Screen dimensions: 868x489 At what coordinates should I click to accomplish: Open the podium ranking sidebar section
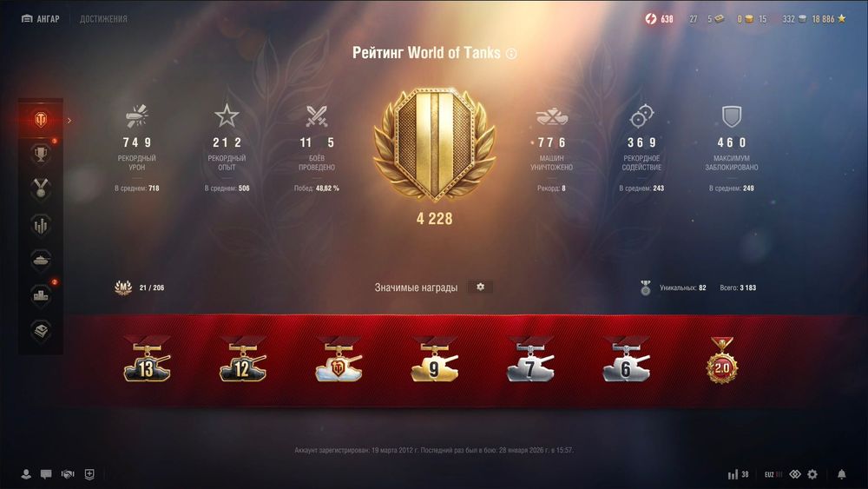41,295
